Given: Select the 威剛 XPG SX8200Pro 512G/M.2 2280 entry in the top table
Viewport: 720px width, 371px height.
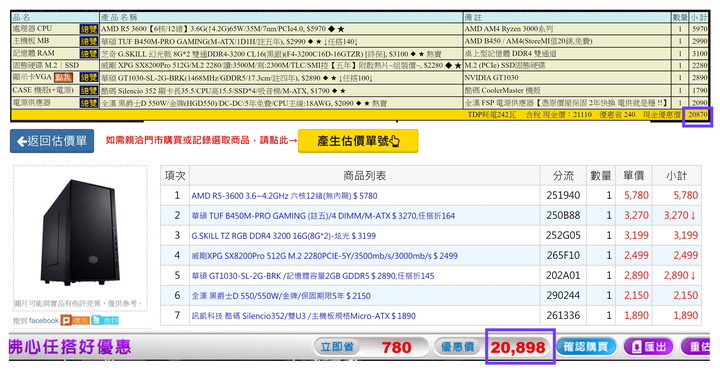Looking at the screenshot, I should [281, 66].
